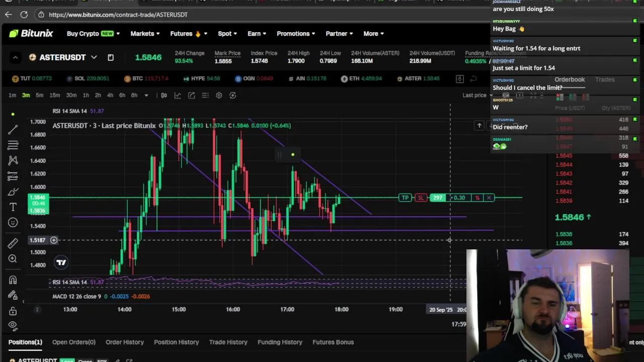
Task: Open the Futures dropdown menu
Action: pos(189,34)
